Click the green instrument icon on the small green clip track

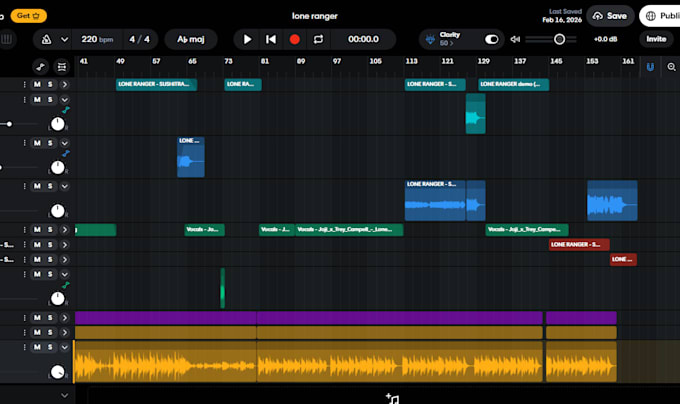[x=65, y=285]
